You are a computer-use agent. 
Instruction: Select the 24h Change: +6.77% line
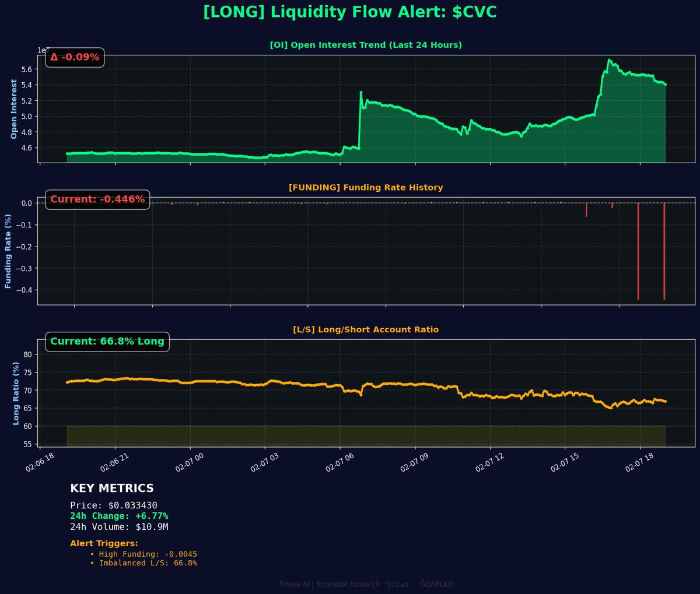(119, 516)
